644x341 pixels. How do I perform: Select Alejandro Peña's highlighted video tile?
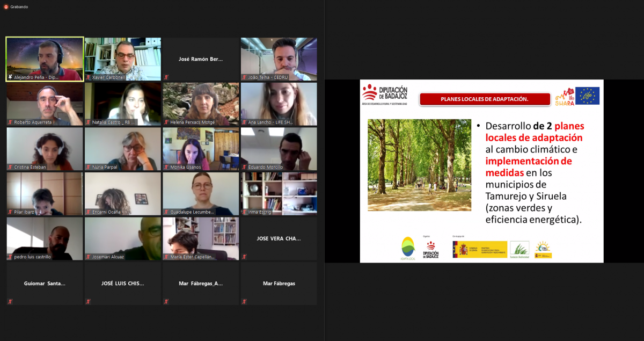click(x=45, y=56)
